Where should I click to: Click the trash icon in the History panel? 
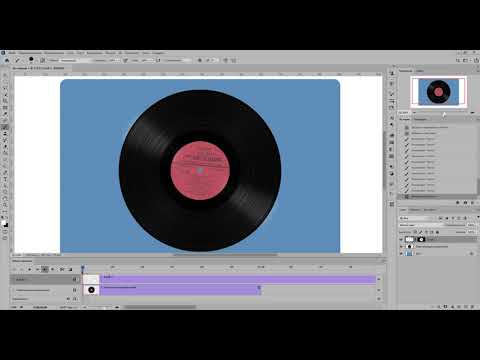click(x=473, y=203)
